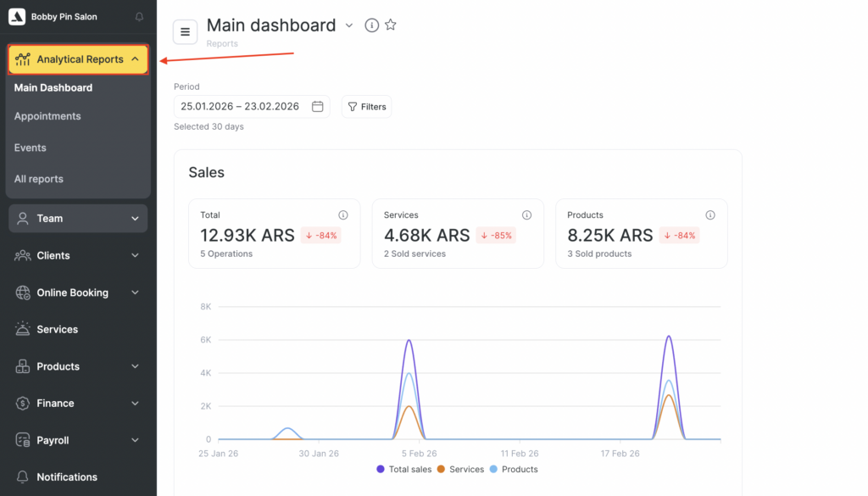Select All reports in sidebar
The width and height of the screenshot is (868, 496).
[39, 179]
